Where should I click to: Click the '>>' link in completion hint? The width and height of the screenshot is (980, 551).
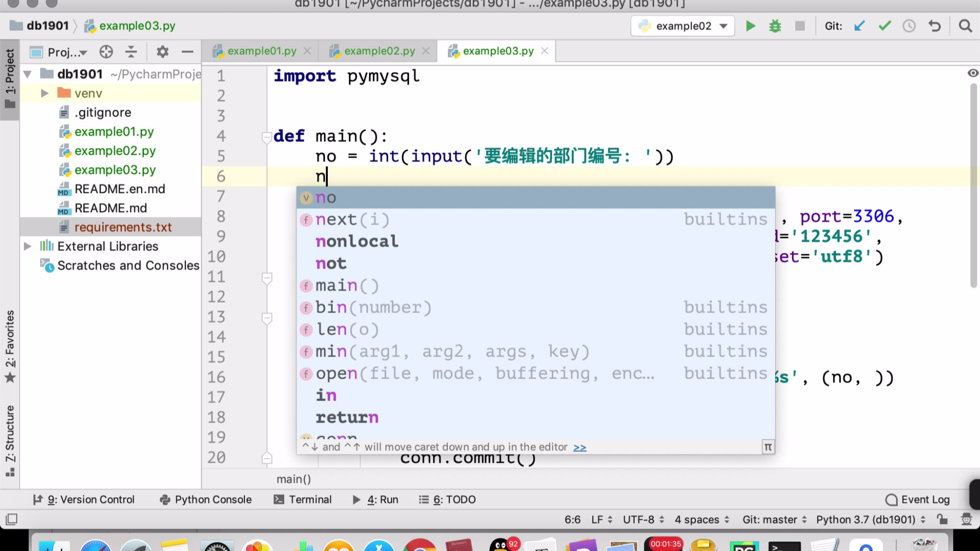pos(580,447)
